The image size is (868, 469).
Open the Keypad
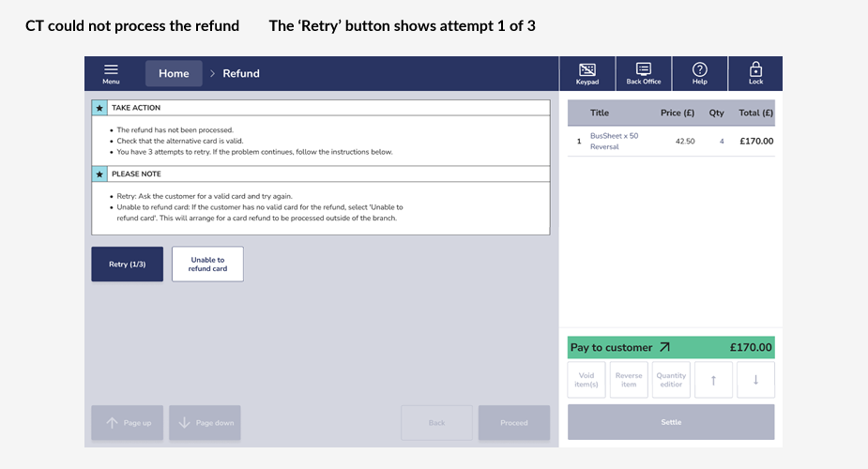pos(586,73)
